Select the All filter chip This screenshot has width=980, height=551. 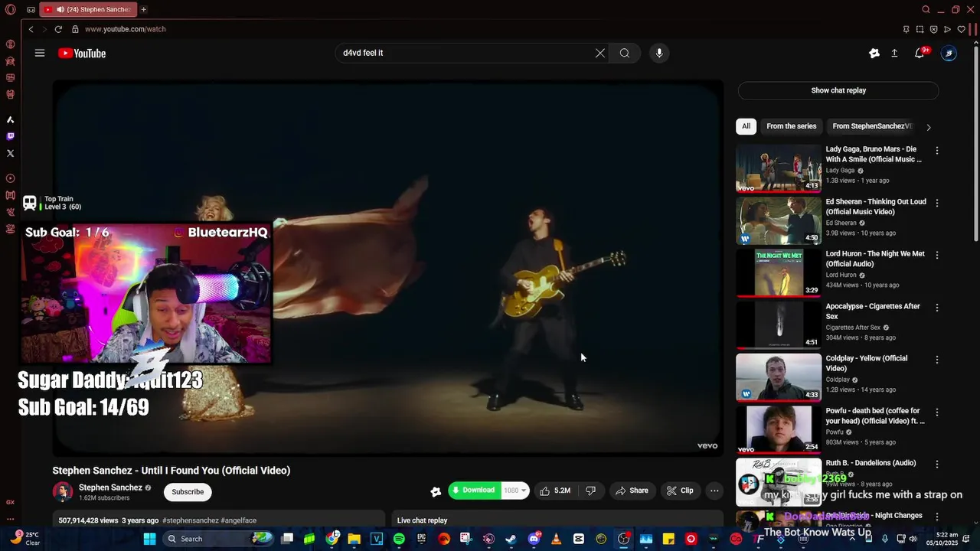(x=746, y=126)
